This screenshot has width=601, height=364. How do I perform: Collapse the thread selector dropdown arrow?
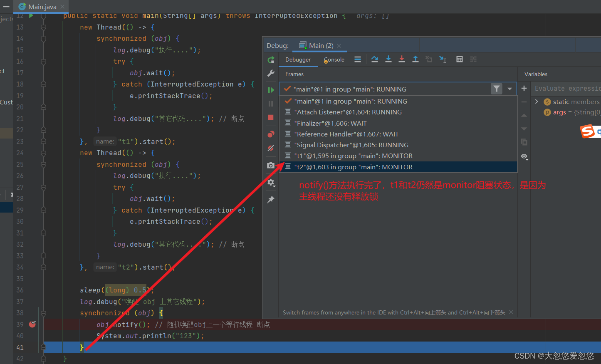pyautogui.click(x=509, y=89)
